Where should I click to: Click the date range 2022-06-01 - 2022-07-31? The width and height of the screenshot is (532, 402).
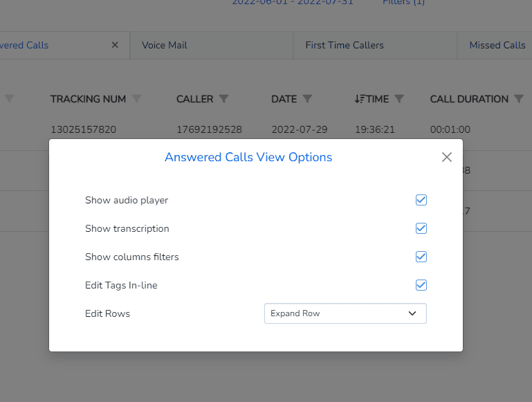click(293, 2)
